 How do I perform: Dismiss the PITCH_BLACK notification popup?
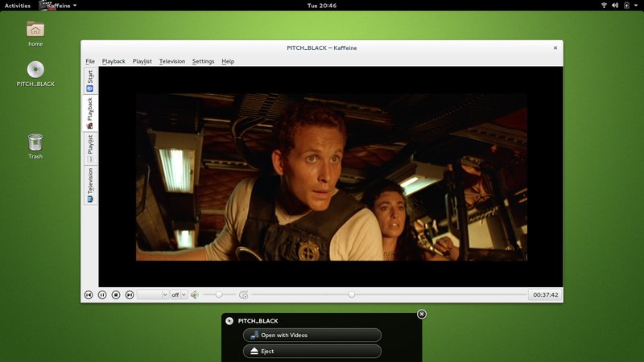click(x=421, y=314)
